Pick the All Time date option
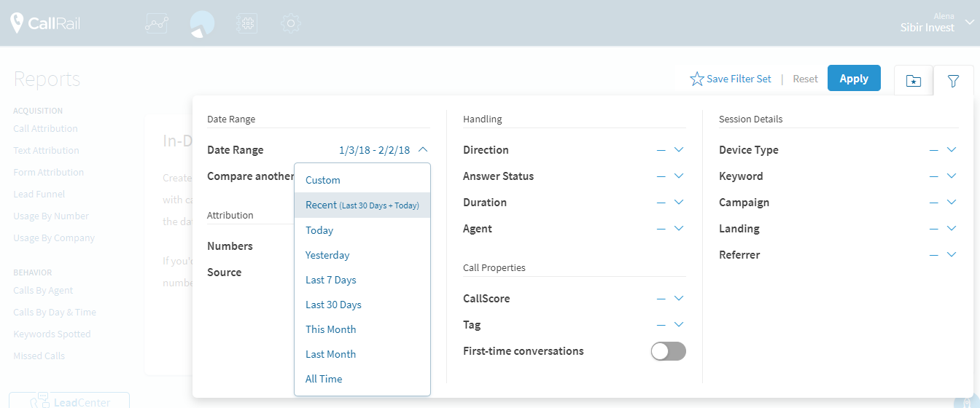This screenshot has height=408, width=980. coord(324,379)
